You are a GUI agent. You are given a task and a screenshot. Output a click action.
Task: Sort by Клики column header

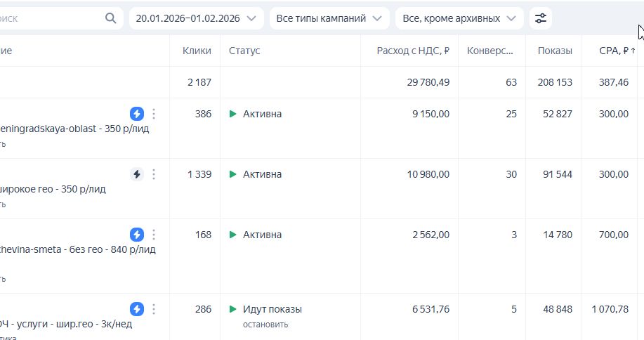[197, 51]
